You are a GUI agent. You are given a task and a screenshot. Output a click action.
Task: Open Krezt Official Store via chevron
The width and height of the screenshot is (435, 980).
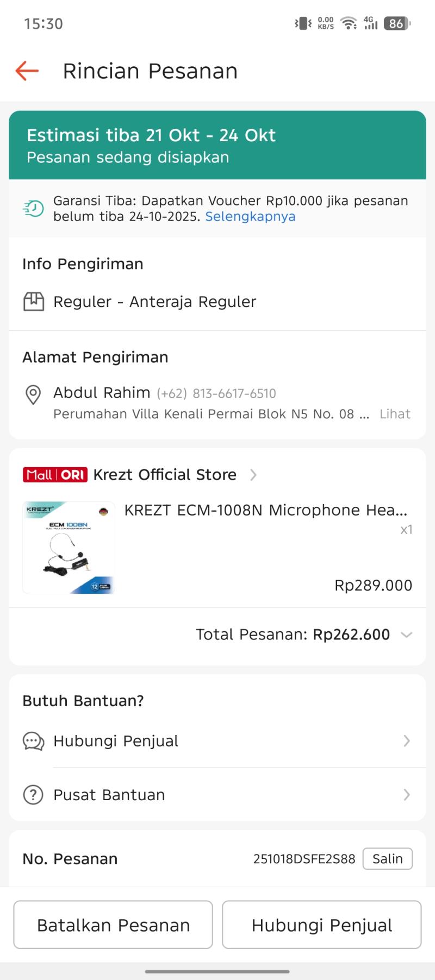[253, 475]
